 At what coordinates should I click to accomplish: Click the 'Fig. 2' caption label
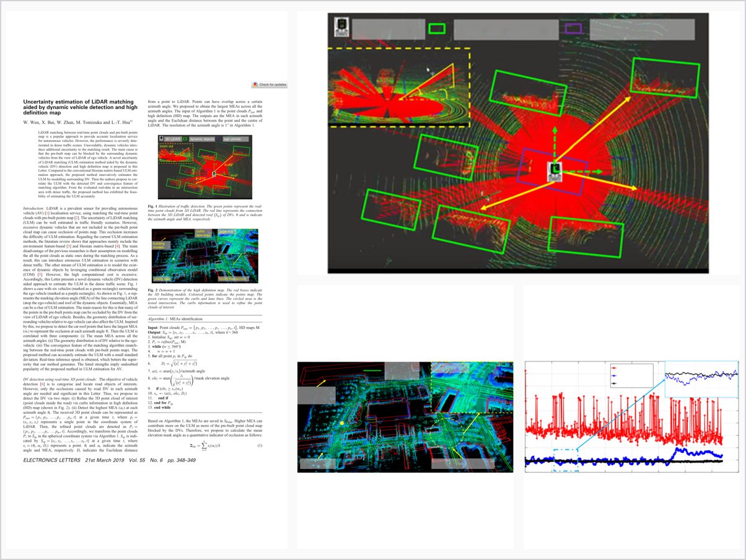(153, 290)
